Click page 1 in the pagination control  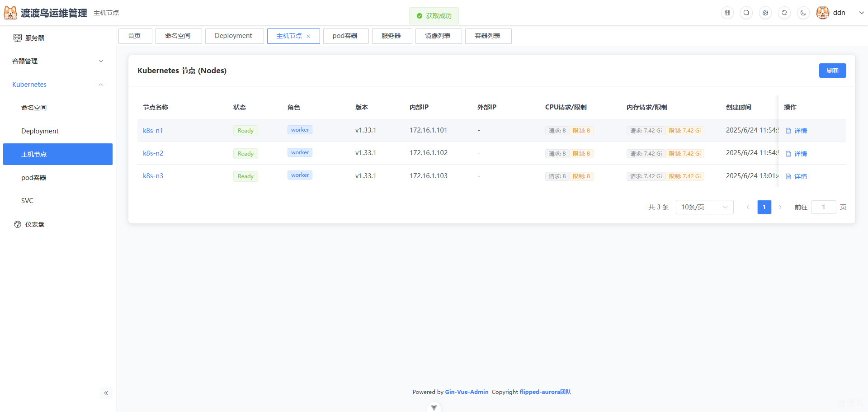[764, 207]
